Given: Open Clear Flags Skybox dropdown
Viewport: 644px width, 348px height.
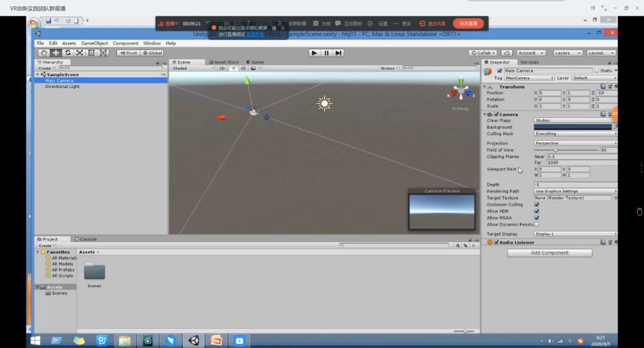Looking at the screenshot, I should pos(575,120).
